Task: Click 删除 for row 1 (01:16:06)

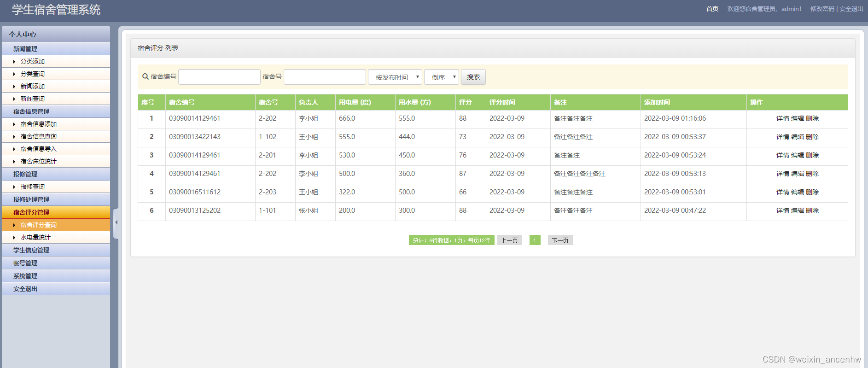Action: click(x=812, y=118)
